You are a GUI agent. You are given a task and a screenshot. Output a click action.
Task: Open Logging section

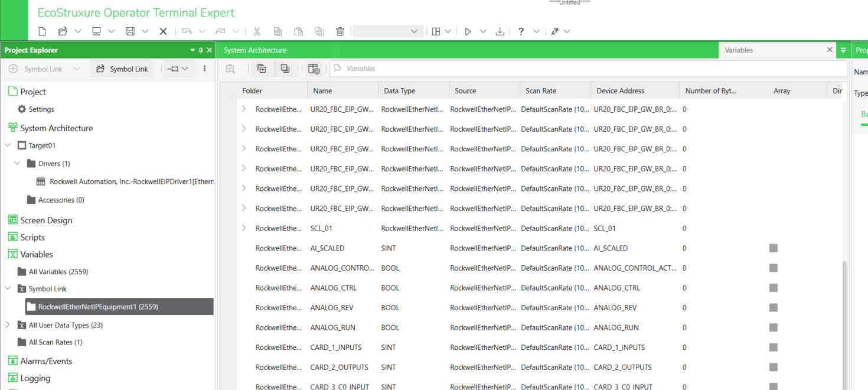(x=35, y=378)
